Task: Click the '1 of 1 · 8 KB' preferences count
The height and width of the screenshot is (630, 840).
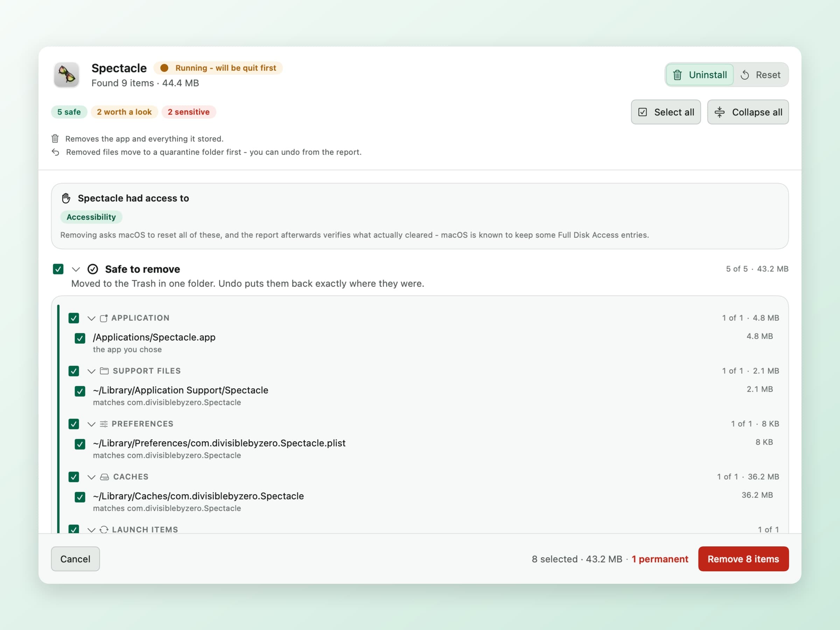Action: 755,424
